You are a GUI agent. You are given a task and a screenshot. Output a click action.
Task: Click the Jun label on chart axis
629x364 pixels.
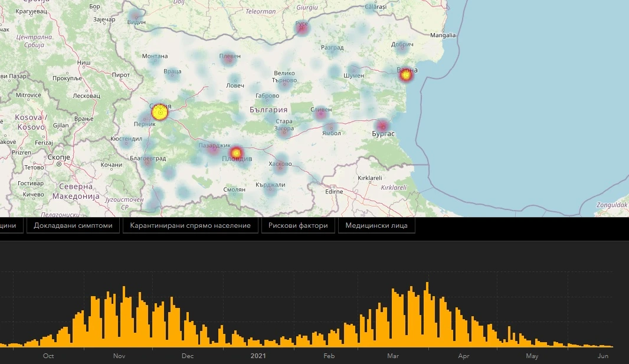[603, 356]
